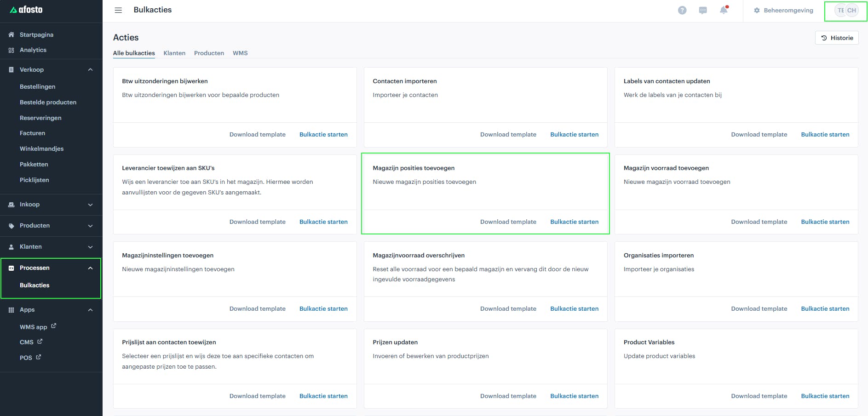Click the Magazijnvoorraad overschrijven card title
Screen dimensions: 868x416
point(419,256)
